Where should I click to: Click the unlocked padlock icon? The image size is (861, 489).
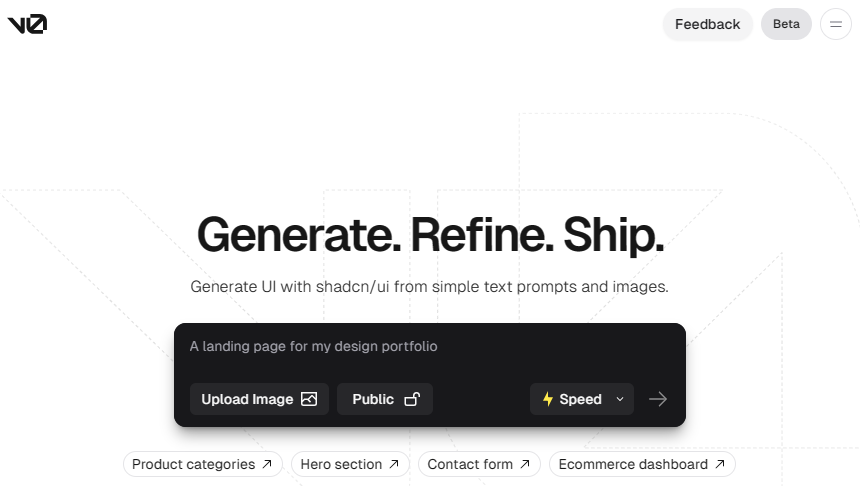click(412, 399)
